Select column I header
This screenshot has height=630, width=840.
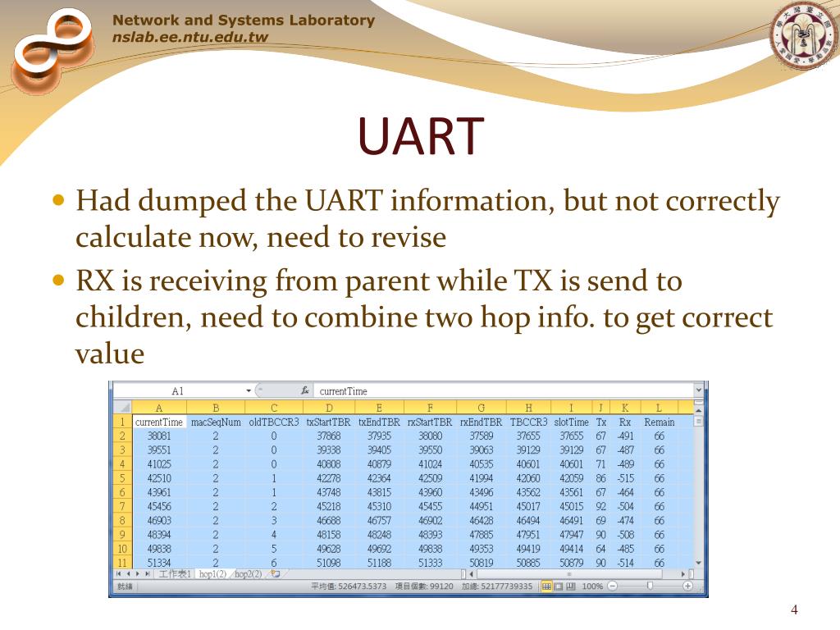pyautogui.click(x=571, y=408)
